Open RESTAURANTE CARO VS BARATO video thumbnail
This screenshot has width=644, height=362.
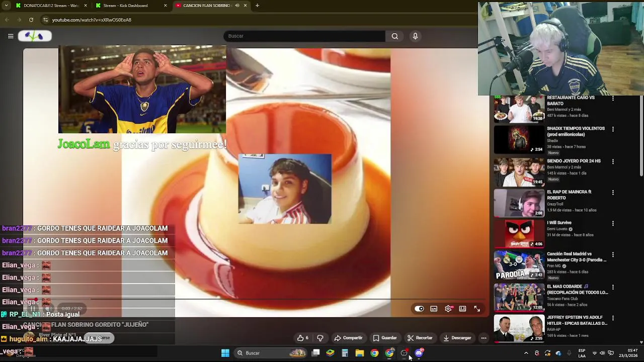tap(519, 109)
